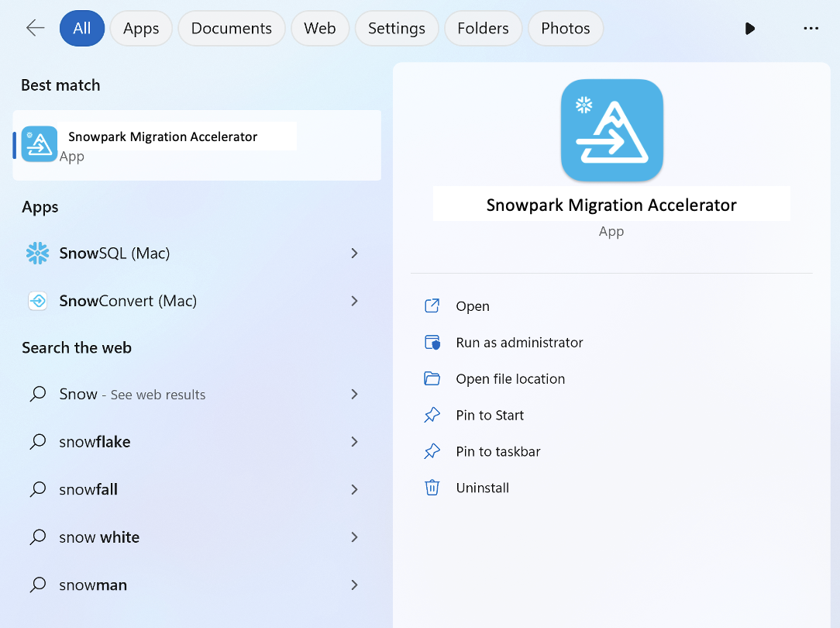Viewport: 840px width, 628px height.
Task: Click the Snowpark Migration Accelerator app icon
Action: (40, 144)
